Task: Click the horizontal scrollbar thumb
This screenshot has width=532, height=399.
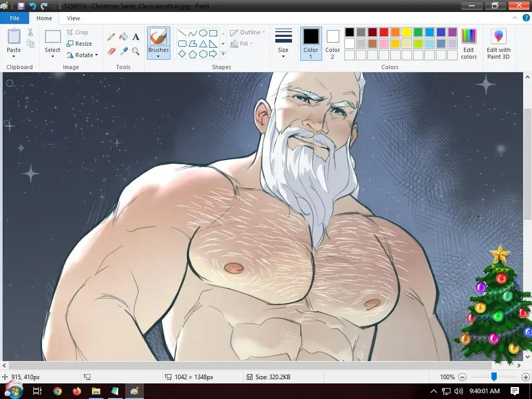Action: click(250, 365)
